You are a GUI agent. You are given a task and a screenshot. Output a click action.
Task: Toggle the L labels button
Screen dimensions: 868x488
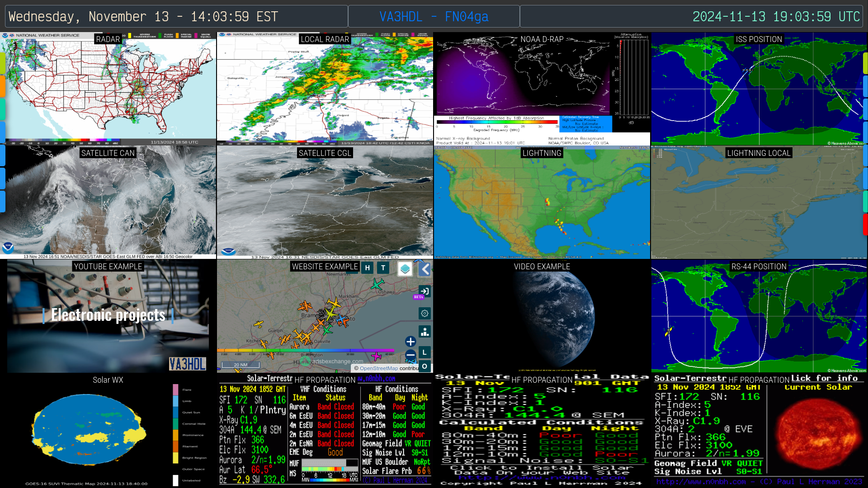point(425,352)
